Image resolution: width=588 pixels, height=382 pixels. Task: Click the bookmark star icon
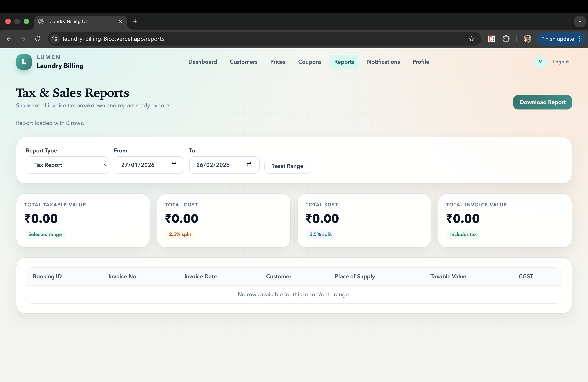tap(471, 39)
